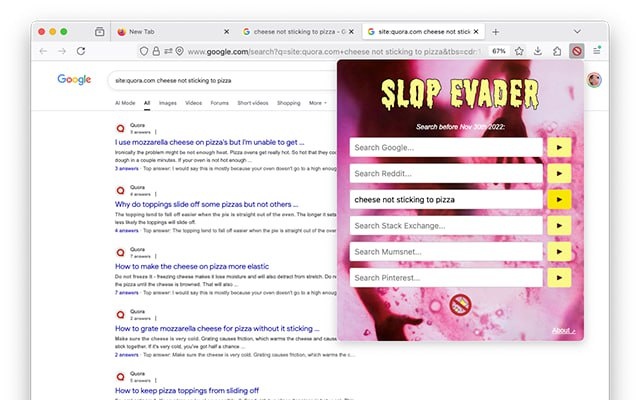The width and height of the screenshot is (640, 400).
Task: Open a new tab with plus button
Action: pos(496,31)
